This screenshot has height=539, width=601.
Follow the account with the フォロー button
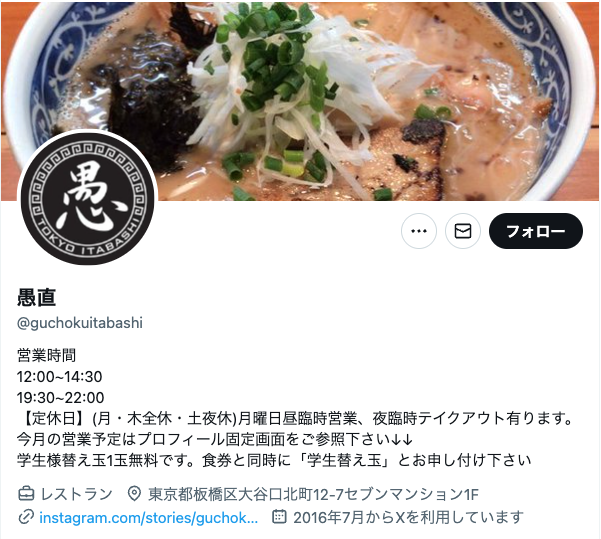[535, 231]
